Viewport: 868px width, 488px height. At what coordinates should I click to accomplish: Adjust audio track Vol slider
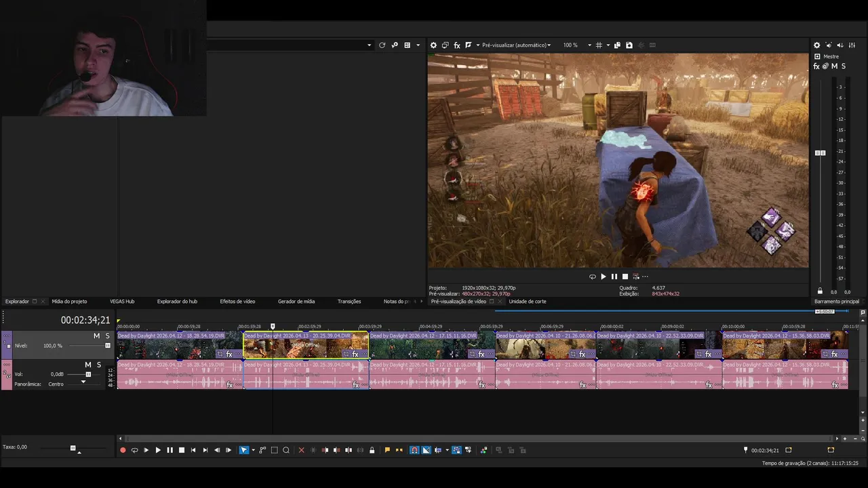pyautogui.click(x=87, y=374)
